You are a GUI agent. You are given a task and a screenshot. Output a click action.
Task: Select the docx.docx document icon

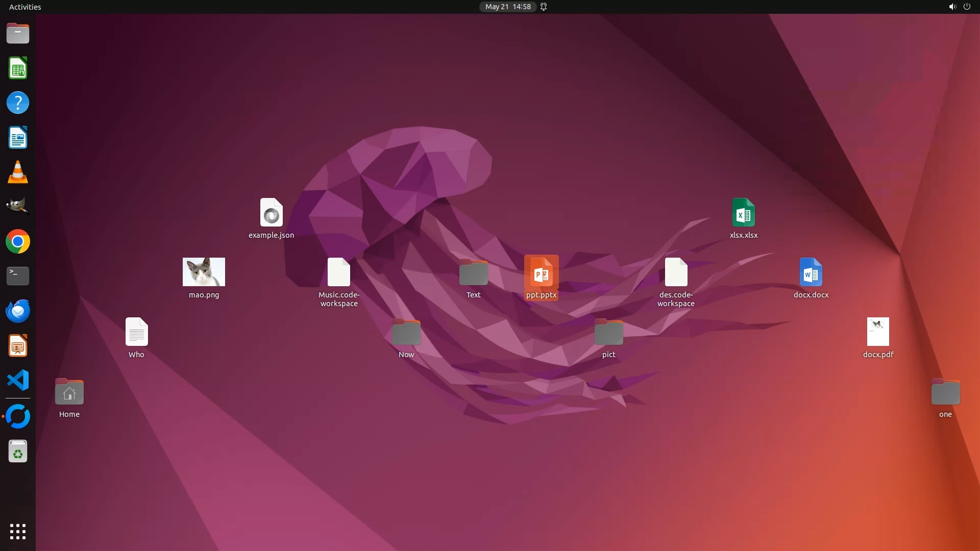coord(811,272)
